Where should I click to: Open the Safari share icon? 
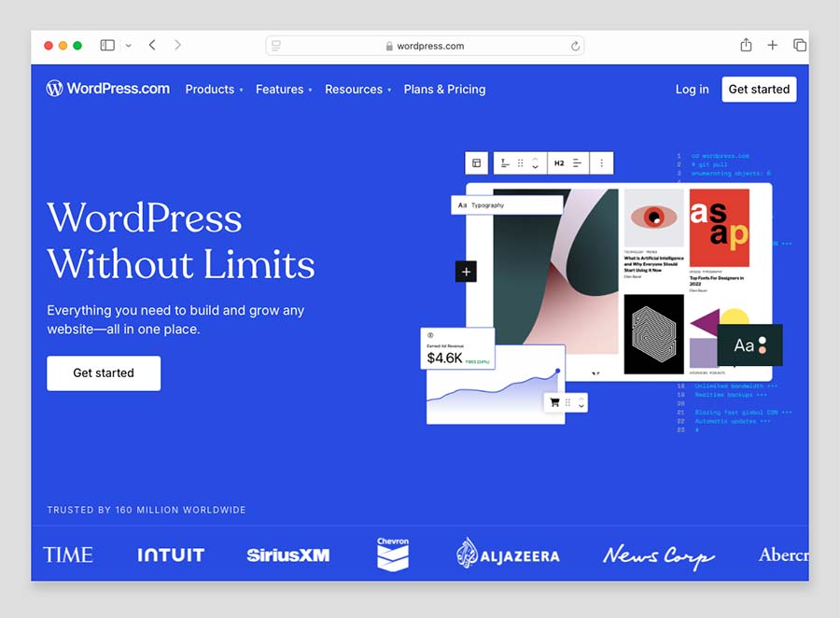746,45
